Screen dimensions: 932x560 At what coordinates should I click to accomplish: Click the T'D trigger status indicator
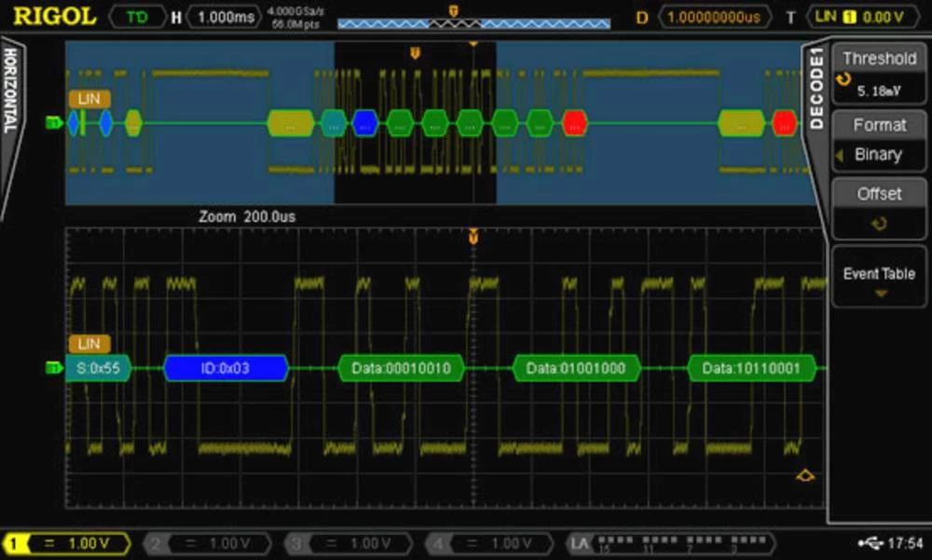[x=136, y=17]
